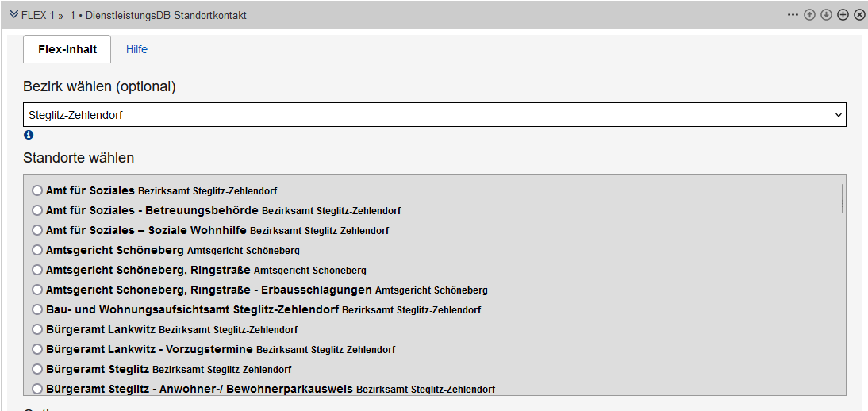This screenshot has width=868, height=411.
Task: Select Bürgeramt Lankwitz radio button
Action: tap(37, 329)
